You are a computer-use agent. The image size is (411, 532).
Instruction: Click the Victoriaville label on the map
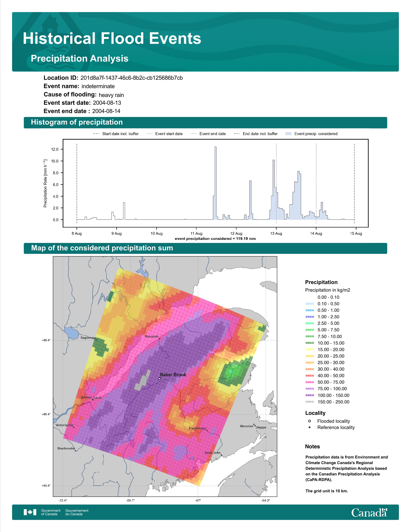64,425
